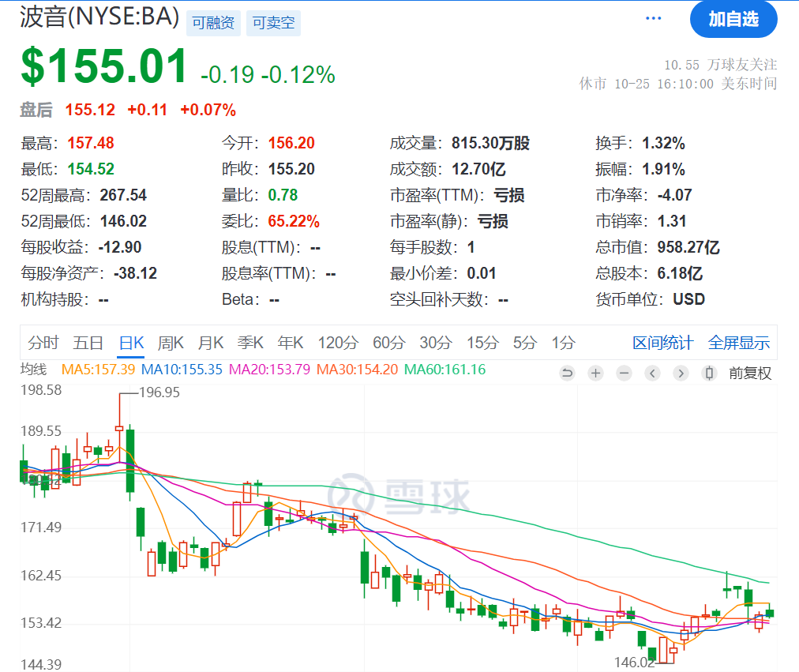Open 全屏显示 fullscreen chart view

point(739,343)
